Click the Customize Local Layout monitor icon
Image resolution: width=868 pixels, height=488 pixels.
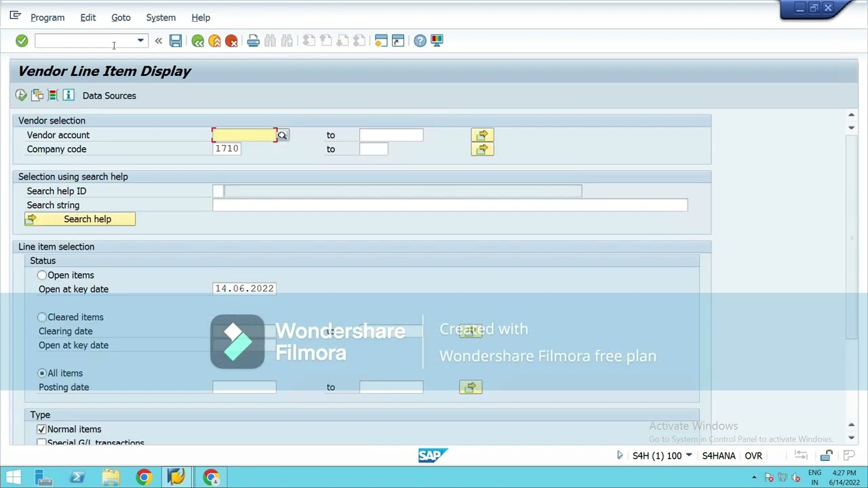pyautogui.click(x=437, y=41)
